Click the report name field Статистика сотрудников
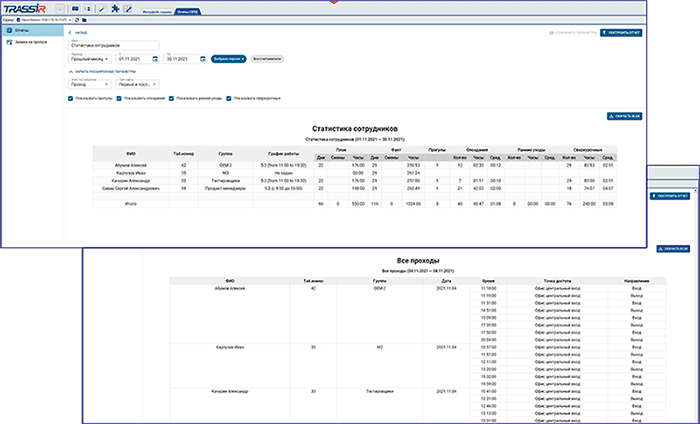Screen dimensions: 700x424 pos(110,46)
